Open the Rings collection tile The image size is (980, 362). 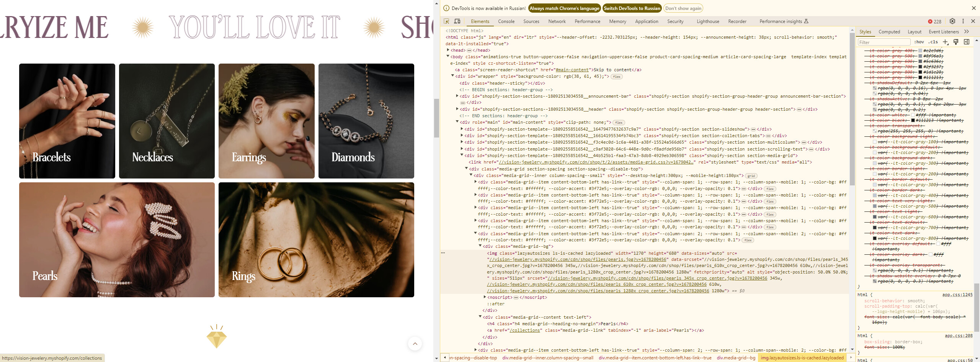pos(316,240)
